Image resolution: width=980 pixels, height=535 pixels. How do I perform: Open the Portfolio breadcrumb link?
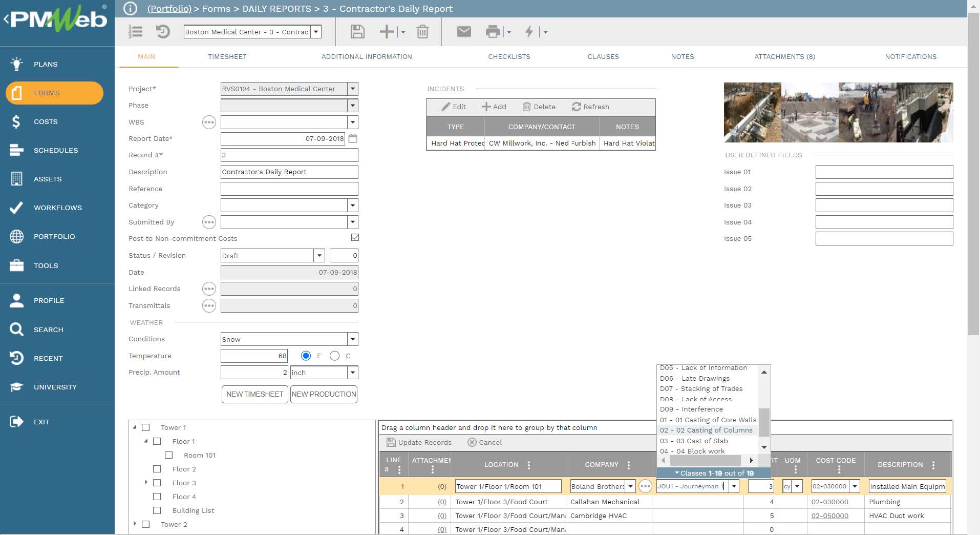169,9
